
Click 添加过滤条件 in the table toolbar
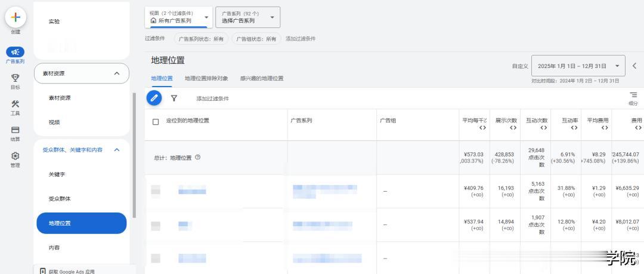(x=213, y=98)
